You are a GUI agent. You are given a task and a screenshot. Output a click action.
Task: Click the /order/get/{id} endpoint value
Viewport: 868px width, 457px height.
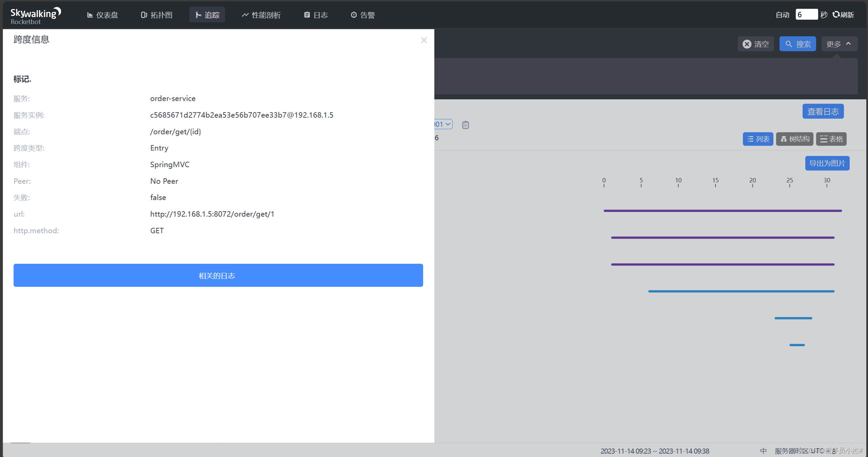click(x=176, y=132)
